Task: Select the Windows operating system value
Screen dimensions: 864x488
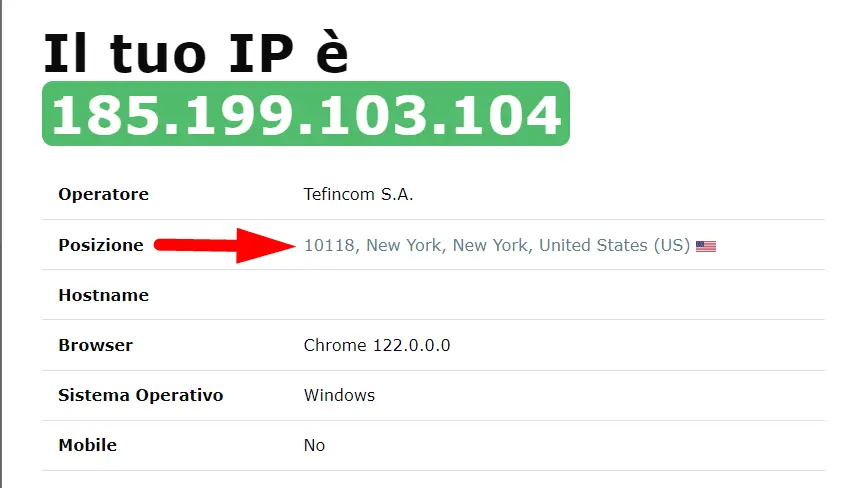Action: pos(339,395)
